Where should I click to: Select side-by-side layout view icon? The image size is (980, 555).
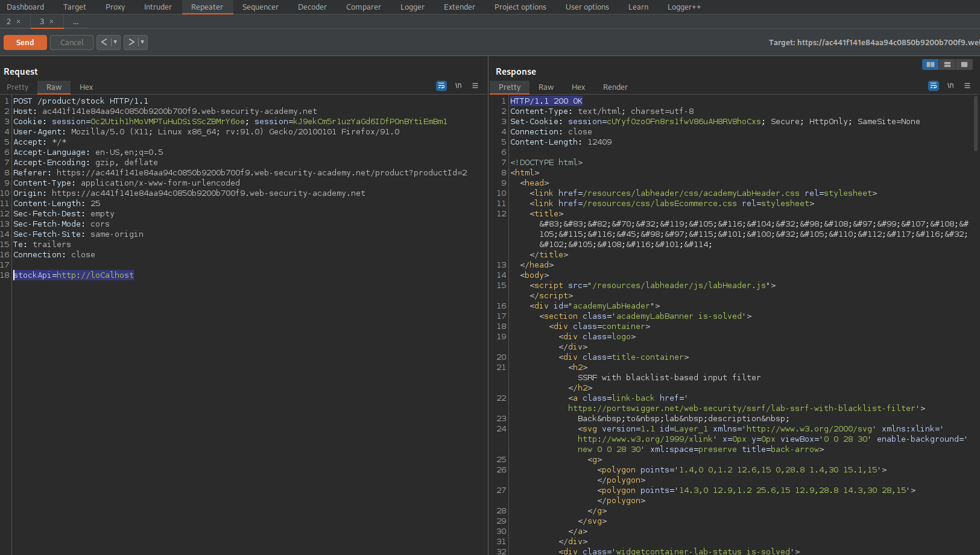pyautogui.click(x=931, y=64)
